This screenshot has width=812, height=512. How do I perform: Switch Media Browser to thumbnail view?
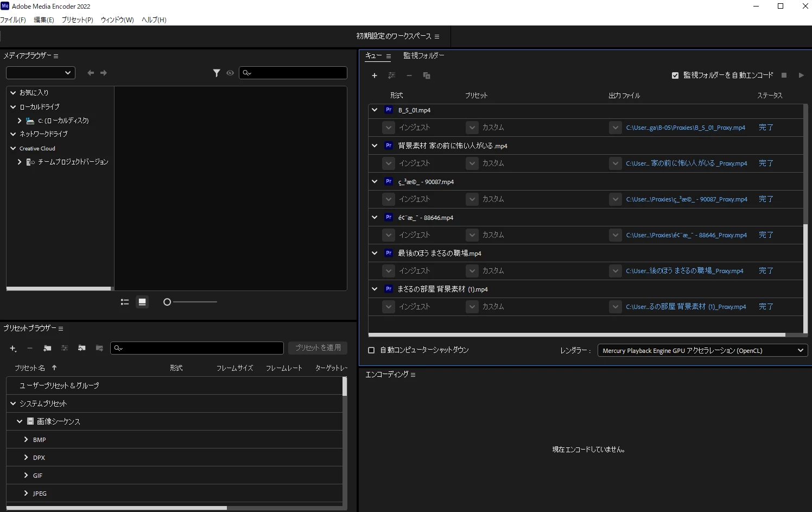[142, 302]
